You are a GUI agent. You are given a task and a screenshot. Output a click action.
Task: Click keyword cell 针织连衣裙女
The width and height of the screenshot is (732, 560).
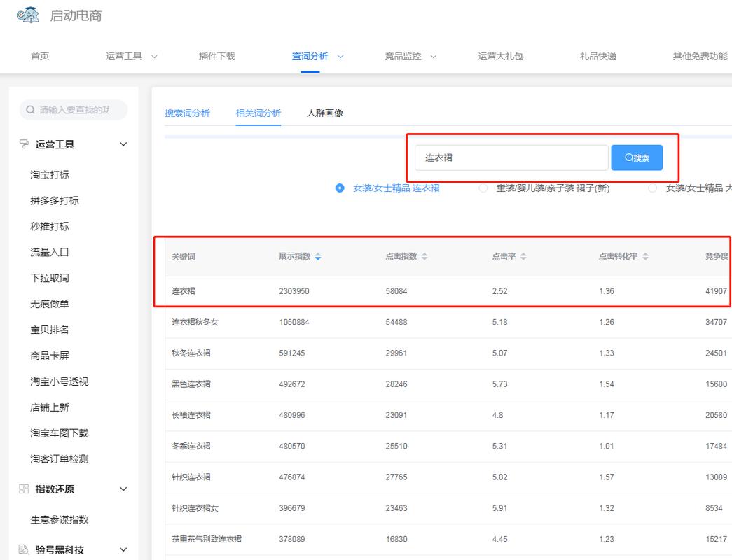pos(195,508)
